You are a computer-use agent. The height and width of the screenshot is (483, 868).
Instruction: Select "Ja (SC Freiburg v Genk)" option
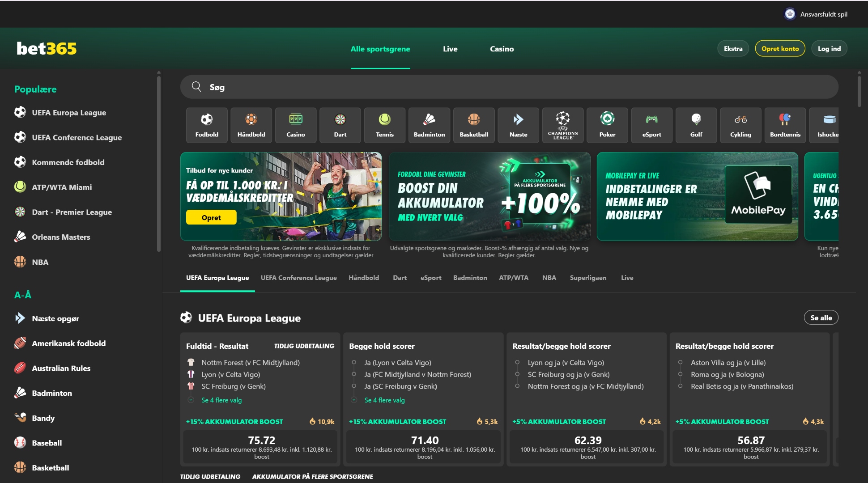[x=401, y=386]
